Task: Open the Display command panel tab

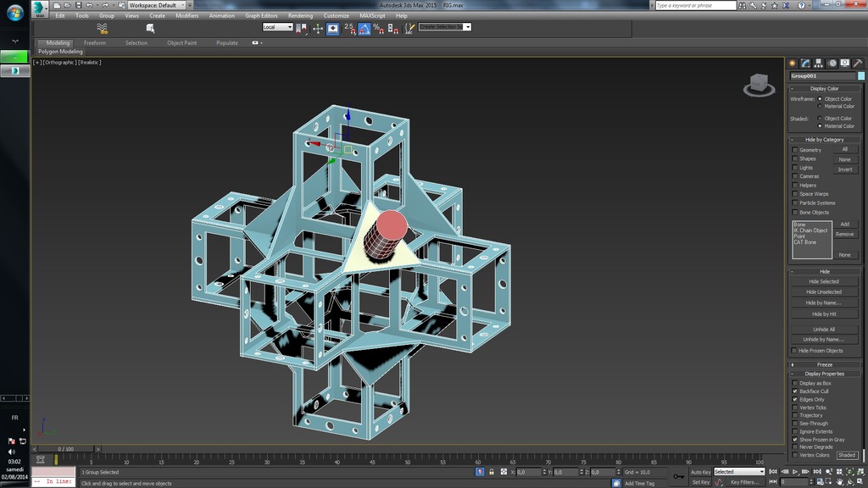Action: pyautogui.click(x=845, y=63)
